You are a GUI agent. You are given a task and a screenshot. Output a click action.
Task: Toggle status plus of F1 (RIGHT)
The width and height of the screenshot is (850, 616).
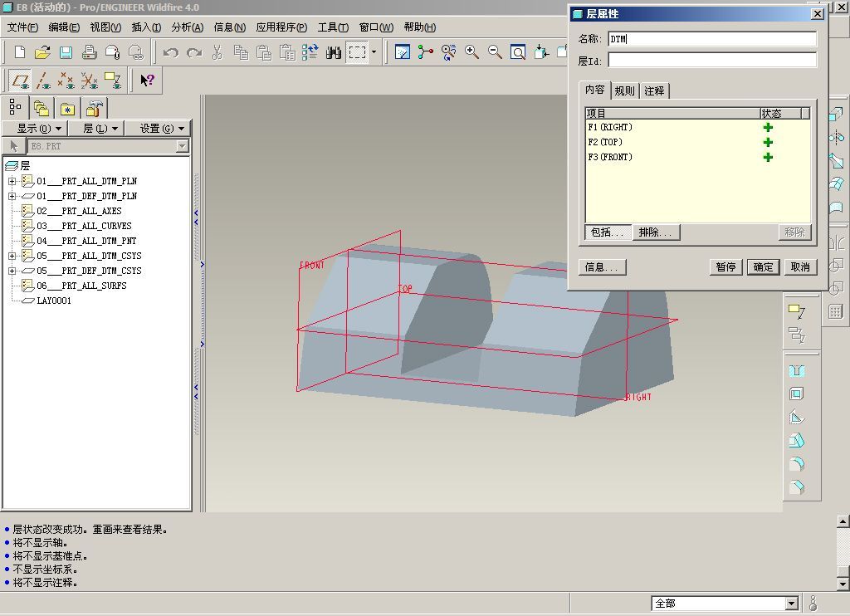pyautogui.click(x=768, y=127)
